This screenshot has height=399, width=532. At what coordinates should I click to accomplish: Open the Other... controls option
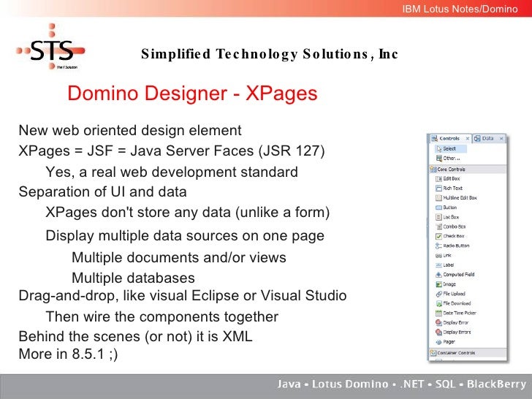[x=448, y=159]
